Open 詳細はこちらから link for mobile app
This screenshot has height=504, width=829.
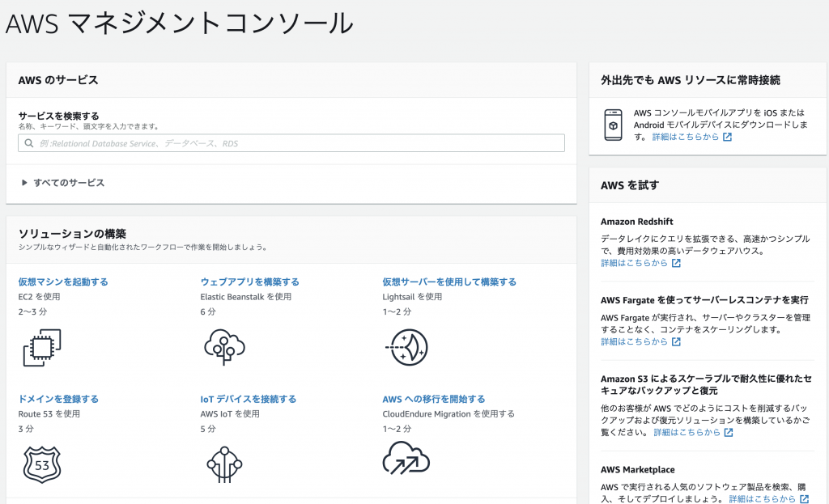685,137
